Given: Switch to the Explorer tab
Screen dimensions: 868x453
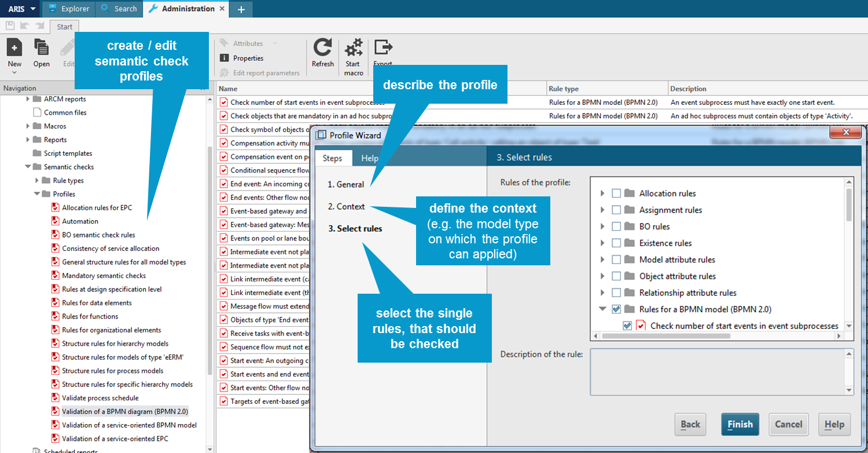Looking at the screenshot, I should (69, 9).
